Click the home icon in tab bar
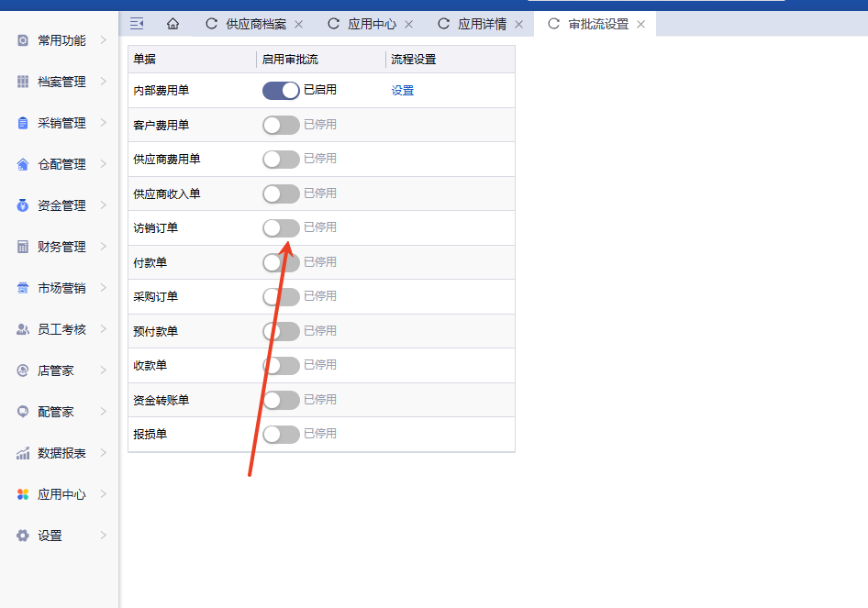This screenshot has width=868, height=608. point(172,24)
